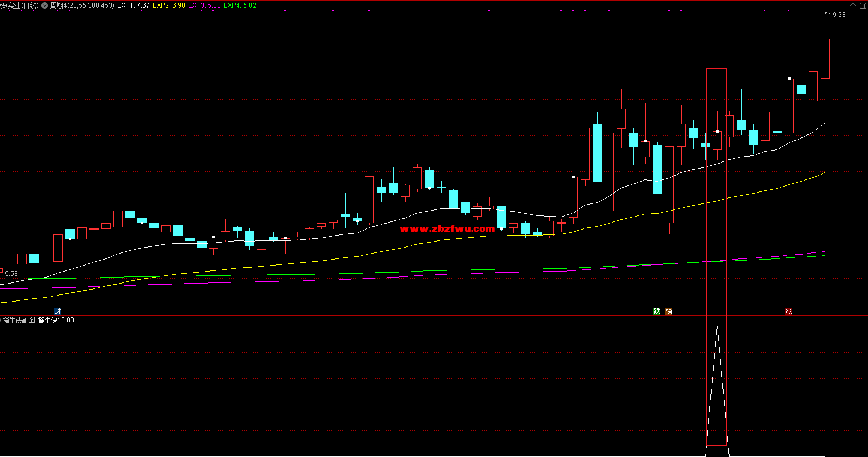Screen dimensions: 868x457
Task: Select the 周期4(20,55,300,453) indicator label
Action: [x=82, y=5]
